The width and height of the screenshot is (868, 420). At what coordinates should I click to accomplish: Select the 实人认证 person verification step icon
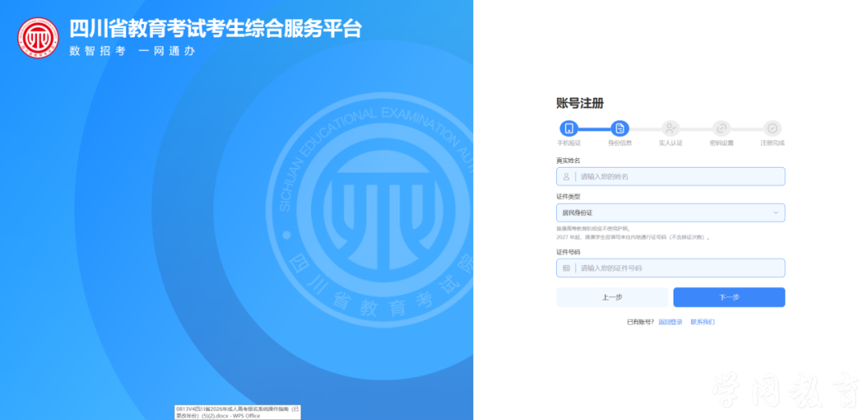point(670,129)
